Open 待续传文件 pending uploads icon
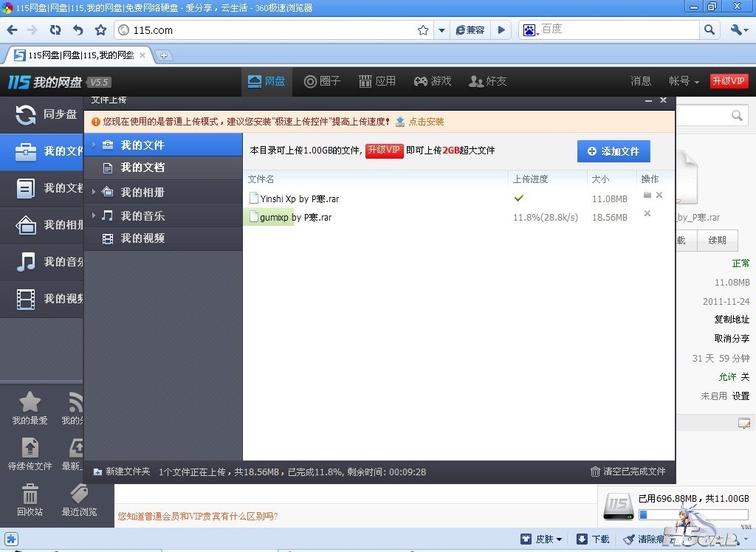 [30, 448]
